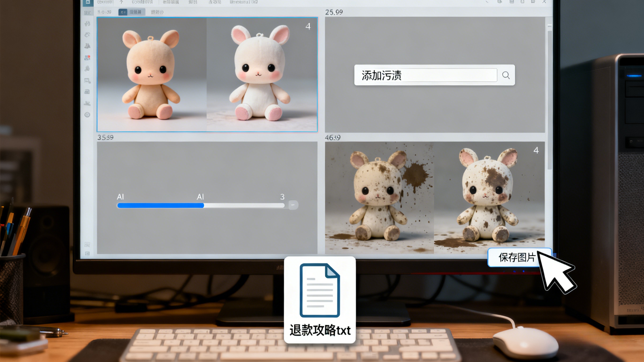Click the up-arrow icon in top toolbar
Viewport: 644px width, 362px height.
click(x=121, y=2)
